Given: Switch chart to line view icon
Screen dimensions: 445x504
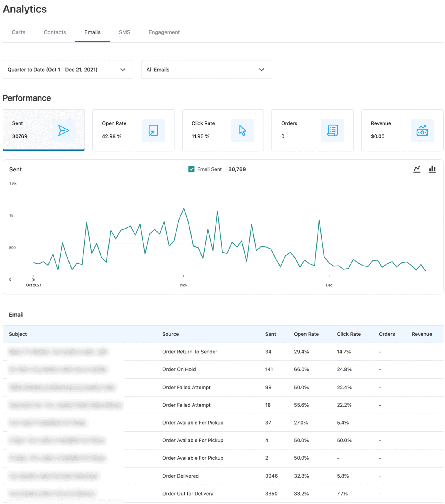Looking at the screenshot, I should pyautogui.click(x=417, y=169).
